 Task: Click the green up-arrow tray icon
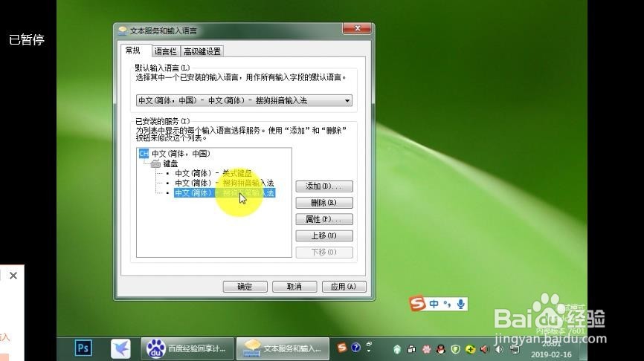coord(397,349)
